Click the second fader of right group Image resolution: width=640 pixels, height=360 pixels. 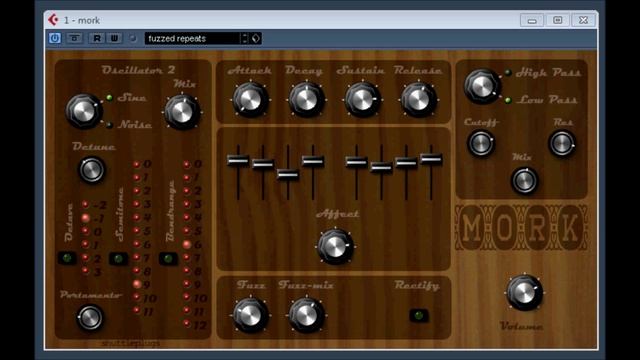click(381, 167)
